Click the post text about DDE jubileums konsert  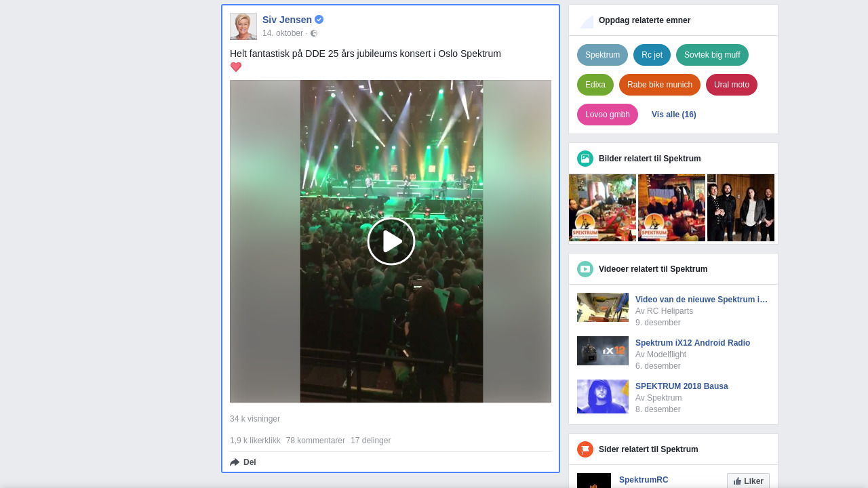click(366, 54)
